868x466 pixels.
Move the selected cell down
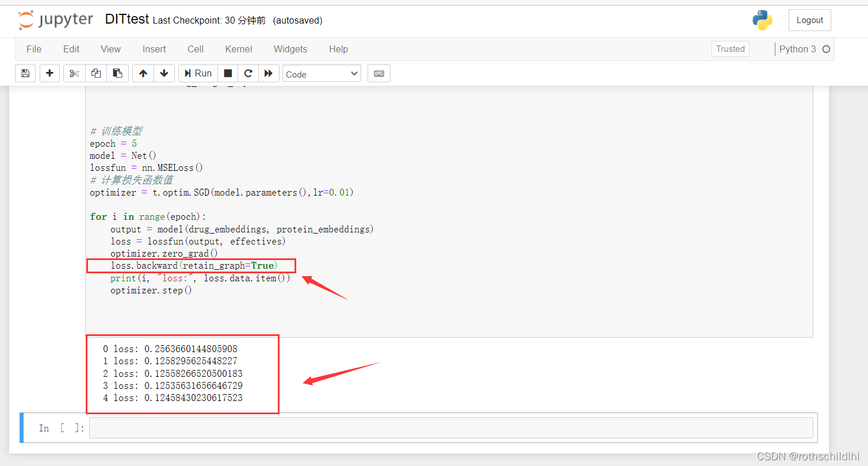pos(165,73)
